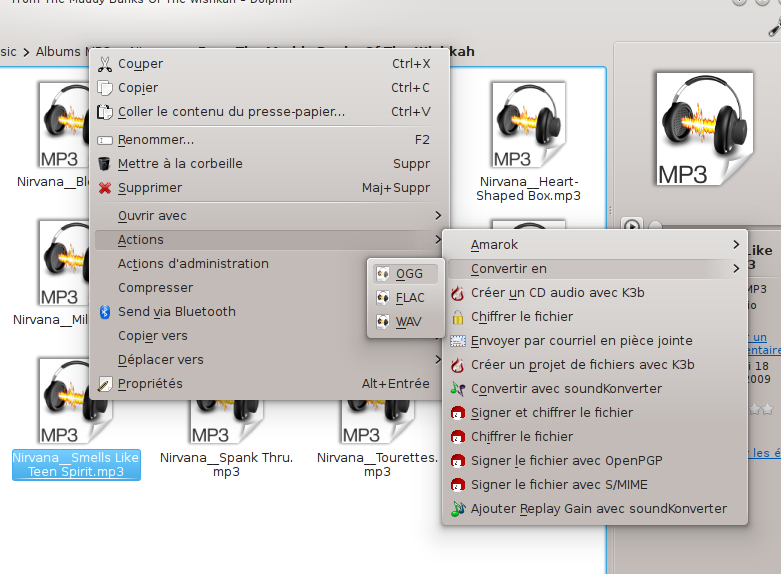
Task: Click K3b icon for file project
Action: [x=458, y=365]
